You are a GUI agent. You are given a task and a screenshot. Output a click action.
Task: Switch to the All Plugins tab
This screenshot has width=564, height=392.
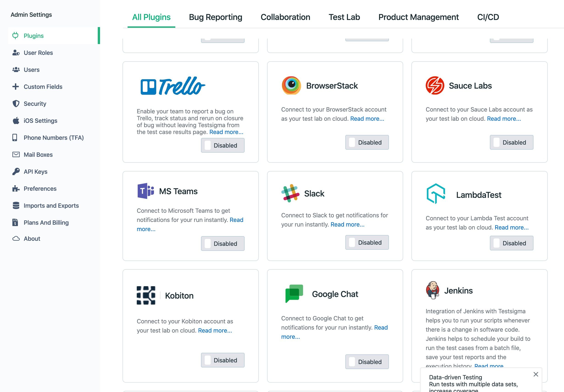point(151,17)
